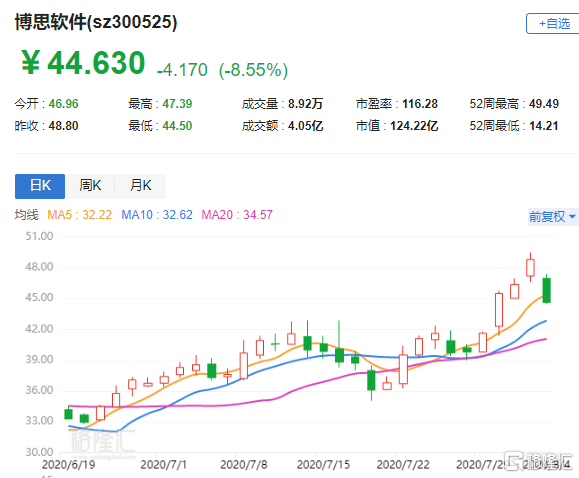Switch to the 月K monthly chart tab
This screenshot has height=478, width=579.
(141, 186)
